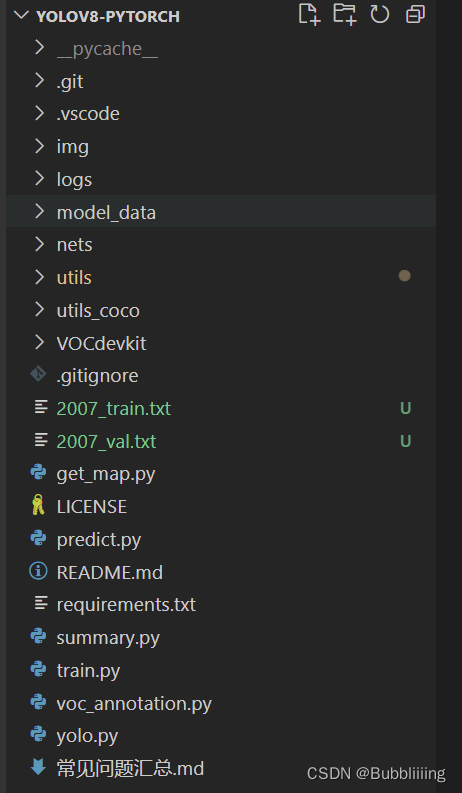
Task: Collapse the YOLOV8-PYTORCH root section
Action: [21, 15]
